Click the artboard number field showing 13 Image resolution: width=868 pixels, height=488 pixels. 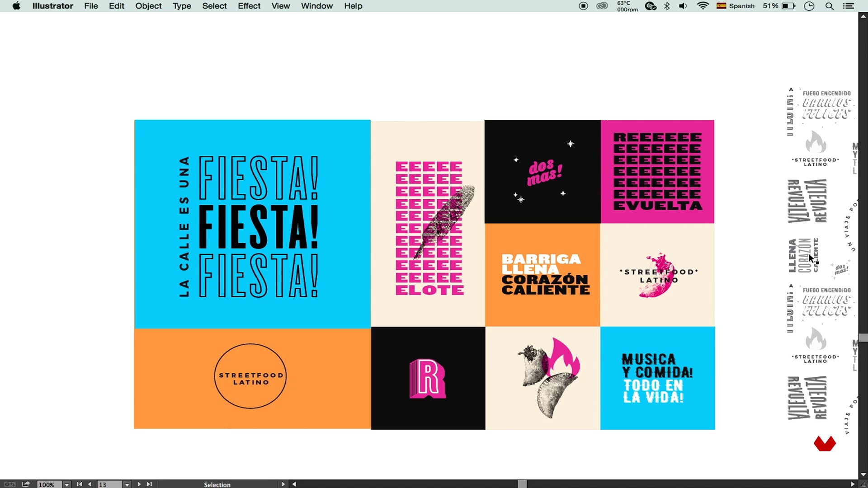(x=110, y=484)
